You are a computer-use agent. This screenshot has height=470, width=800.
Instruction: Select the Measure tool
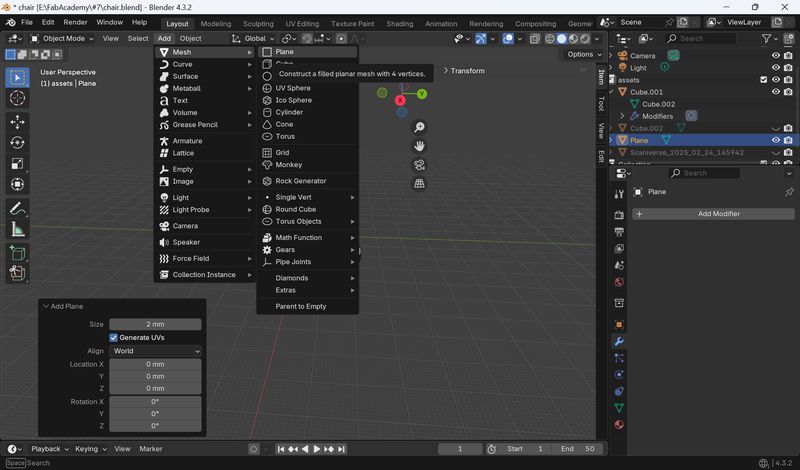tap(17, 230)
